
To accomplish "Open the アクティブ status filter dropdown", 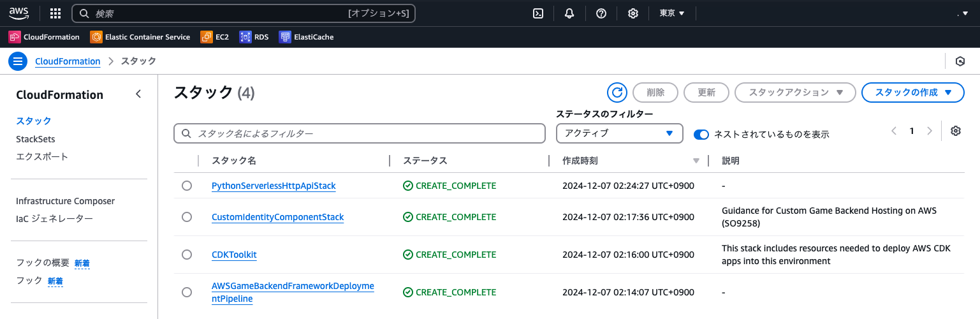I will point(620,133).
